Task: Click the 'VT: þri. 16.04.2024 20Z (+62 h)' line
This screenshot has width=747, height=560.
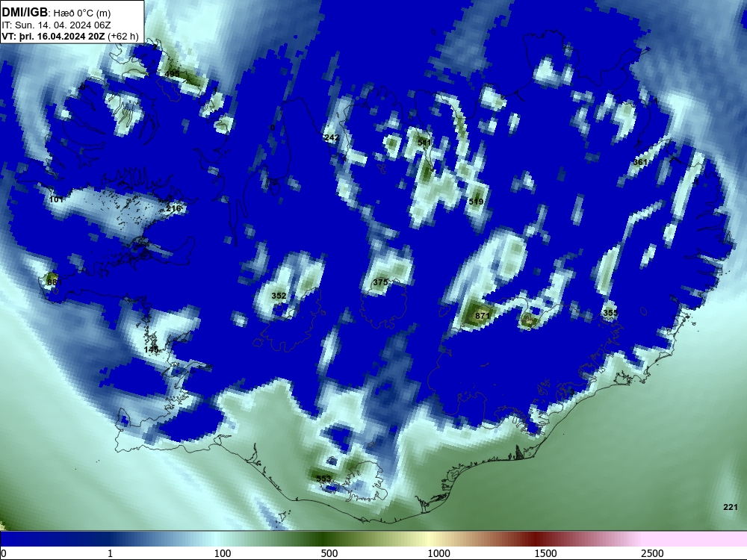Action: (x=70, y=37)
